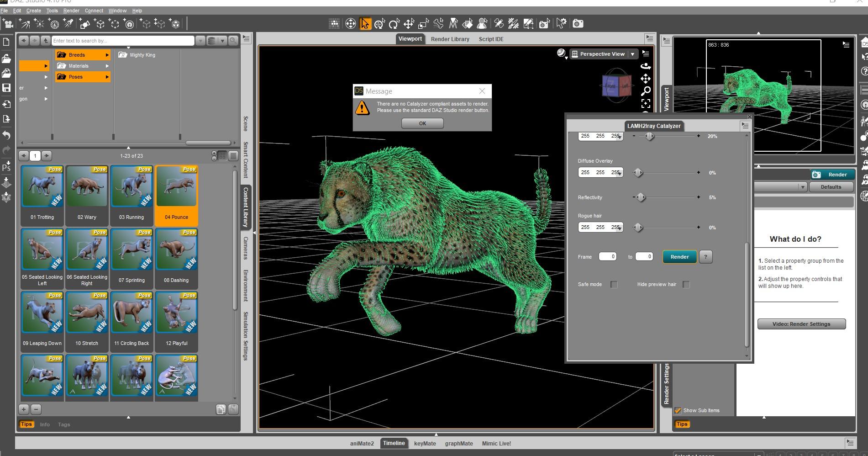Open the Diffuse Overlay color dropdown
868x456 pixels.
pyautogui.click(x=619, y=173)
